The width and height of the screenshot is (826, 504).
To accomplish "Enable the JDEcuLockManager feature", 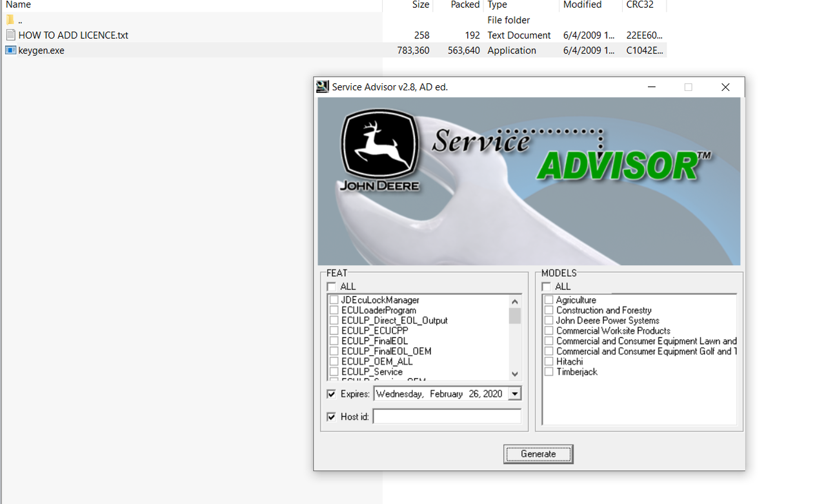I will coord(334,300).
